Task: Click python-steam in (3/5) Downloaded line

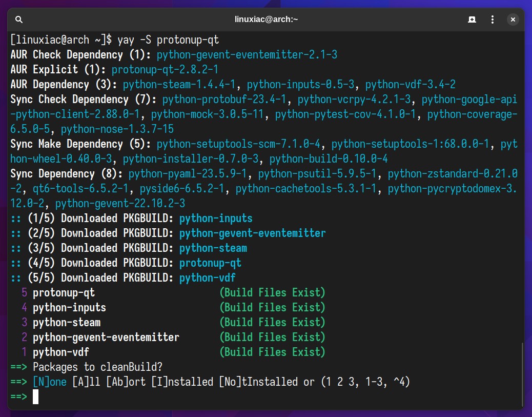Action: 213,249
